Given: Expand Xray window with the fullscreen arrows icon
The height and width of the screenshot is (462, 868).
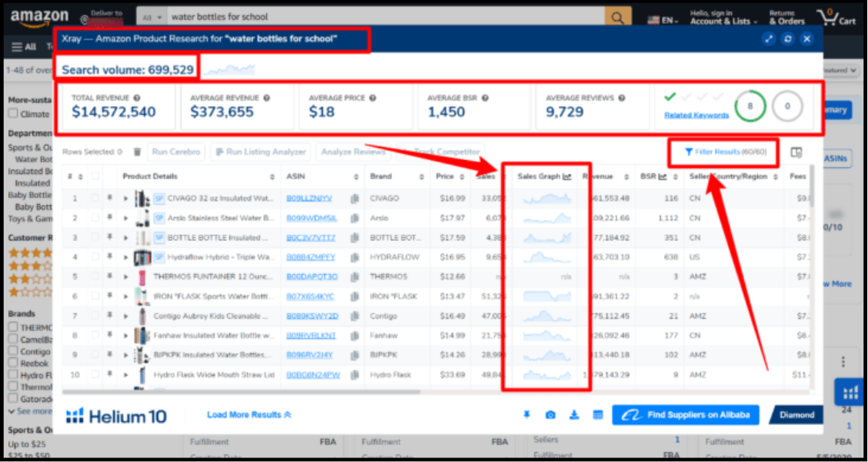Looking at the screenshot, I should pos(769,39).
